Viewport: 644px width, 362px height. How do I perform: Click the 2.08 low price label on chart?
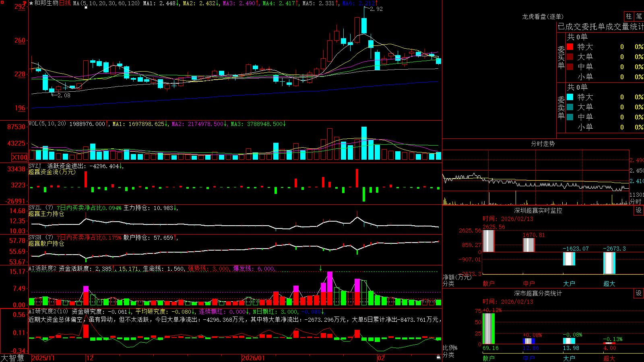64,95
